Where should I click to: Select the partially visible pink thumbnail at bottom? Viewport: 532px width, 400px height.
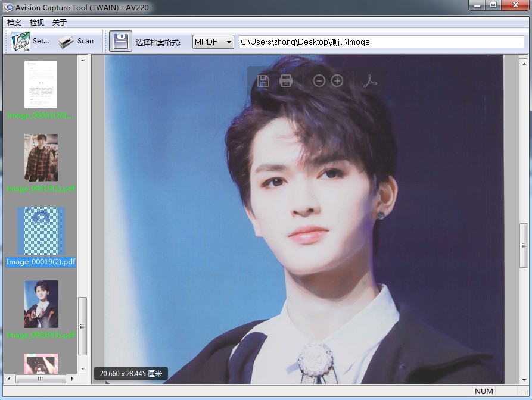[41, 364]
